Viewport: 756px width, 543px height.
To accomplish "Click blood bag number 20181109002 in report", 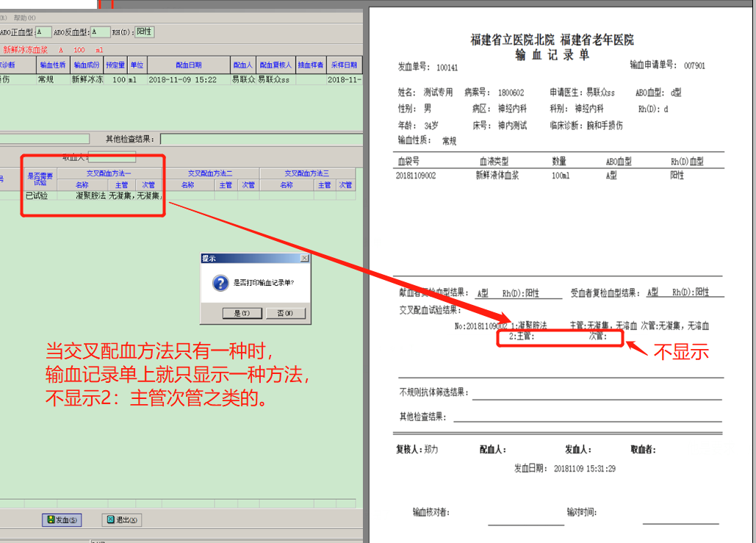I will (x=416, y=176).
